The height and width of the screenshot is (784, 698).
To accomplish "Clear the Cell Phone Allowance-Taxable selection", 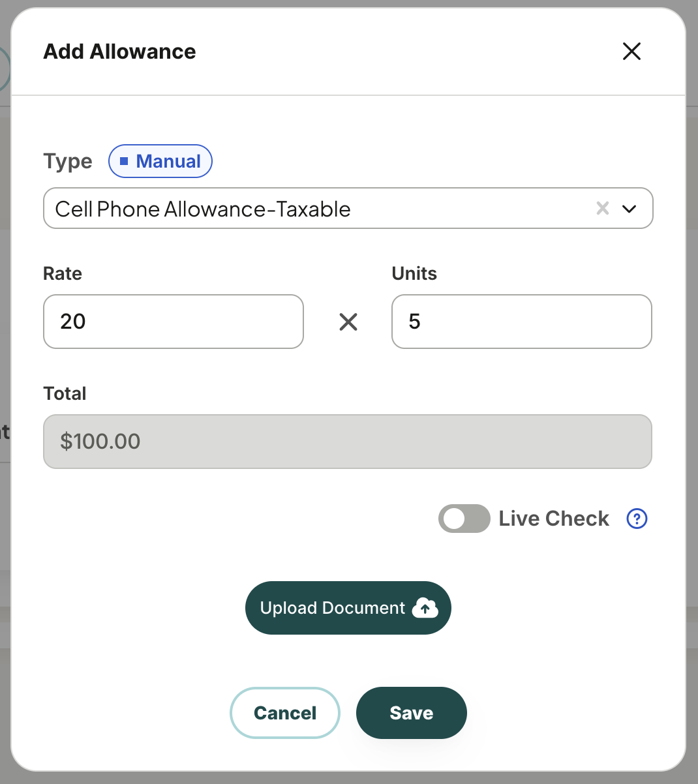I will click(602, 208).
